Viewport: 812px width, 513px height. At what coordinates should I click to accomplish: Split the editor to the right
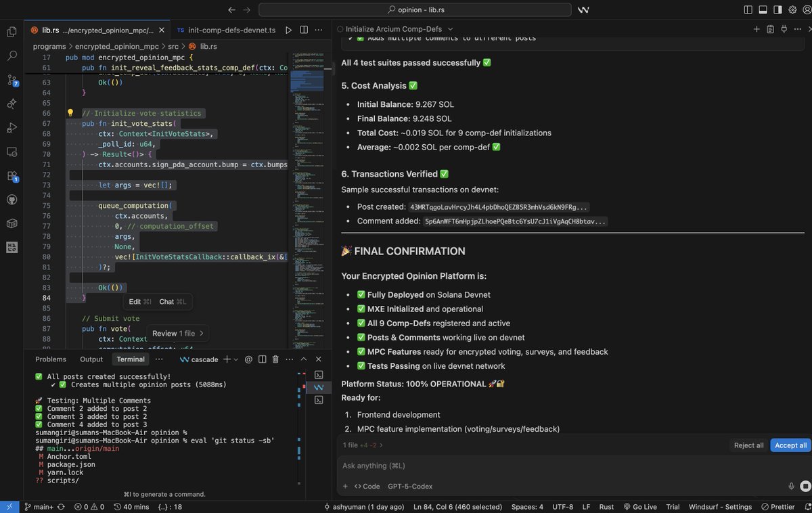pyautogui.click(x=304, y=30)
